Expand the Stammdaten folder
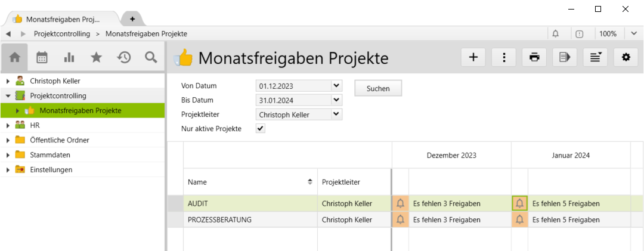The width and height of the screenshot is (644, 251). (x=8, y=155)
